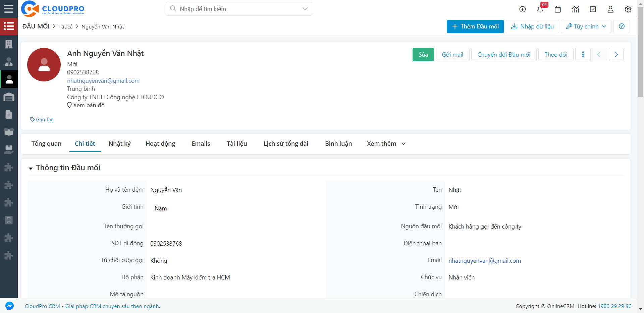Open the last puzzle piece sidebar icon
This screenshot has width=644, height=313.
pyautogui.click(x=9, y=255)
